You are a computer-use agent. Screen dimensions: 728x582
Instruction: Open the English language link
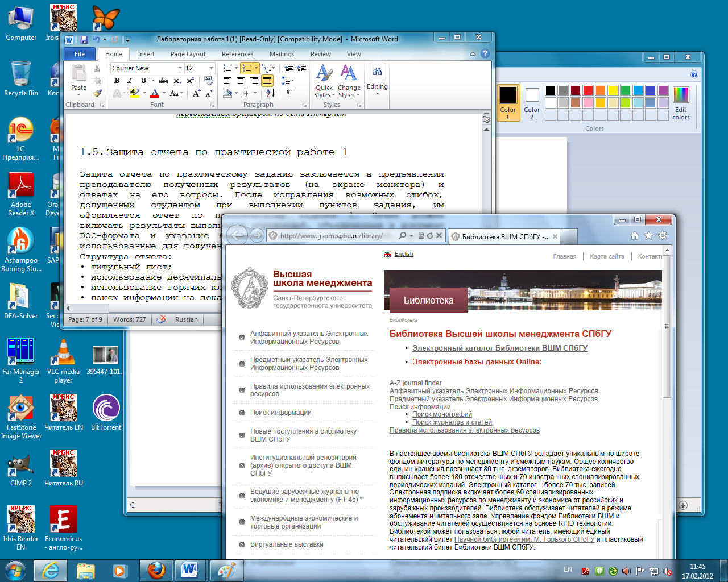(404, 254)
